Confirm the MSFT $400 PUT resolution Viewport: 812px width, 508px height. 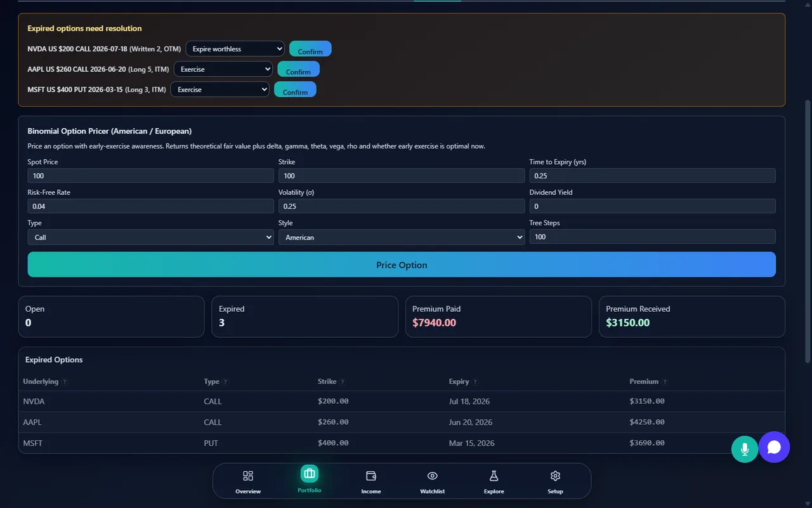click(295, 90)
